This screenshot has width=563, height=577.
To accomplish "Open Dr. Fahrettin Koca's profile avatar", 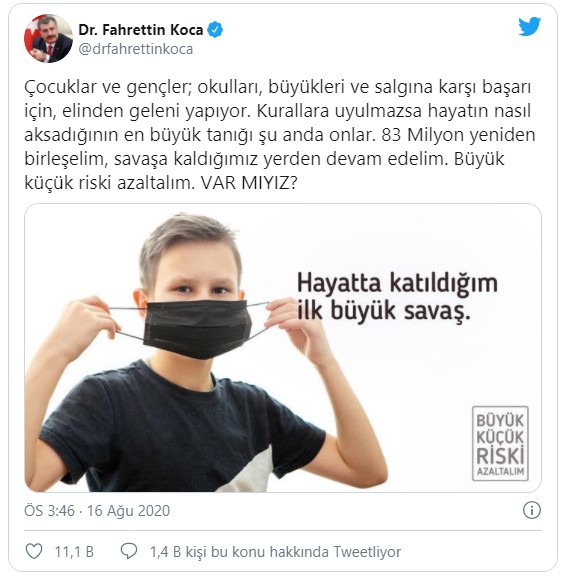I will coord(48,38).
